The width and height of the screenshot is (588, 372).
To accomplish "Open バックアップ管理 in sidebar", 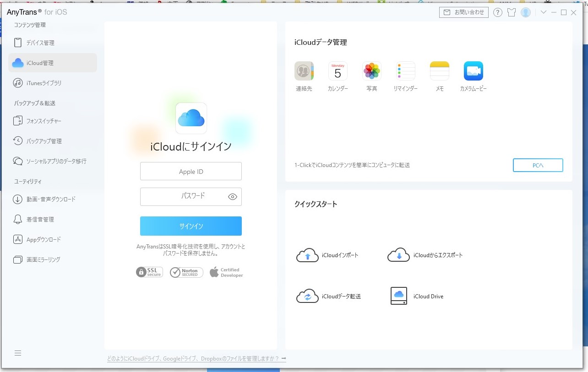I will [x=53, y=141].
